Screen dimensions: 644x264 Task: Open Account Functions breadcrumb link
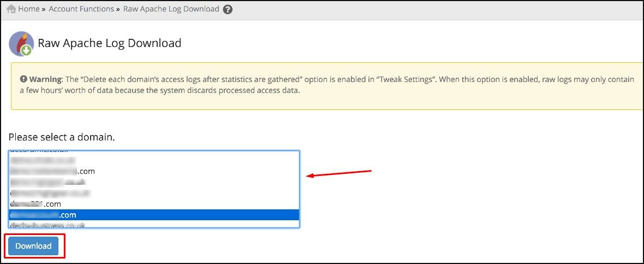coord(81,9)
